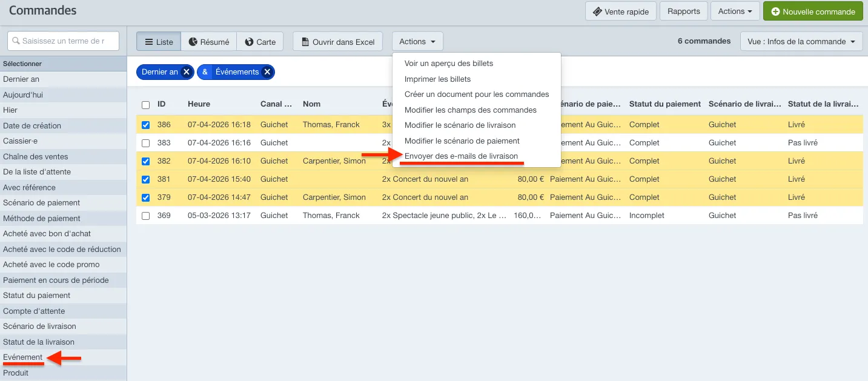
Task: Toggle the select-all checkbox in the header
Action: tap(145, 105)
